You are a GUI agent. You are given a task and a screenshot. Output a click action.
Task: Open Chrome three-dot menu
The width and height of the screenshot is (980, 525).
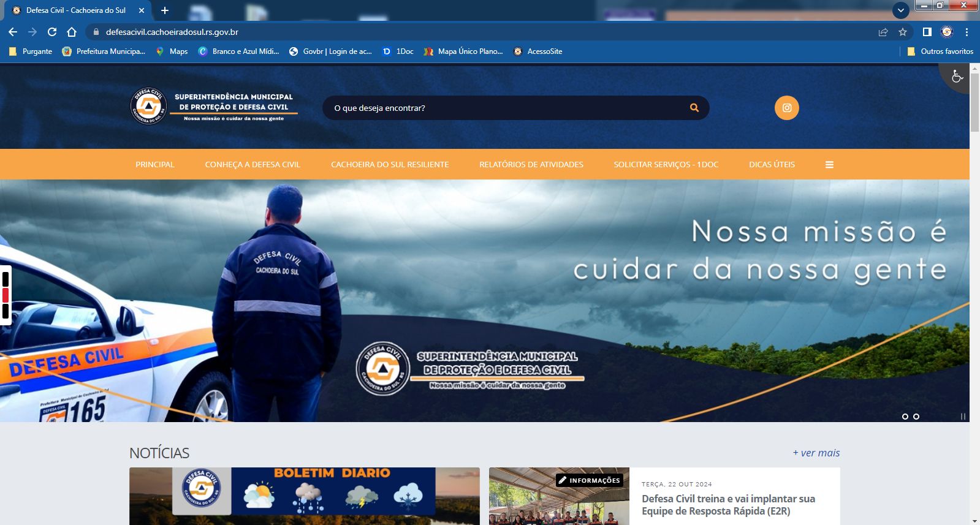967,32
